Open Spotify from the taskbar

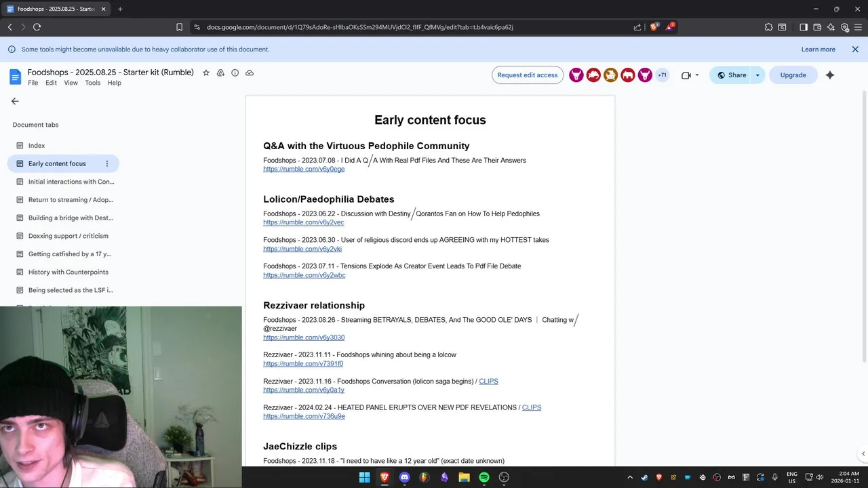pos(484,477)
